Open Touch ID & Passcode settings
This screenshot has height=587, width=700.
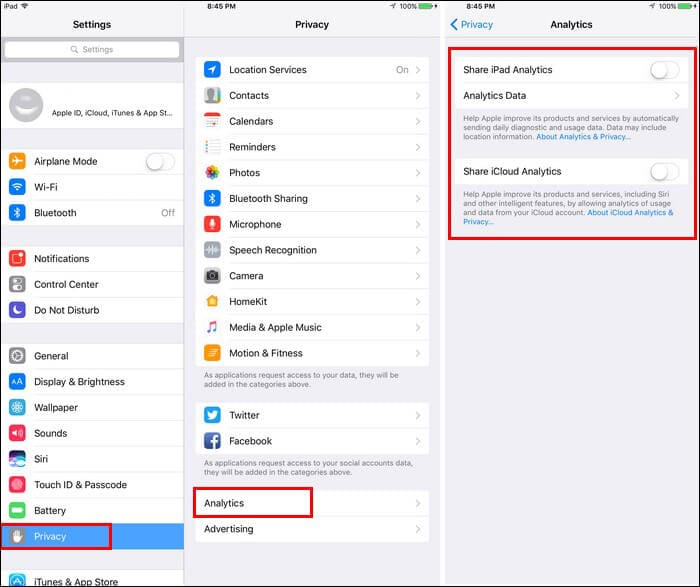pos(92,484)
